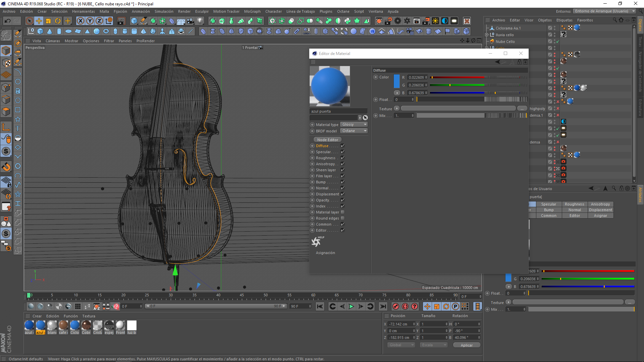Click the Undo arrow icon

pyautogui.click(x=7, y=21)
